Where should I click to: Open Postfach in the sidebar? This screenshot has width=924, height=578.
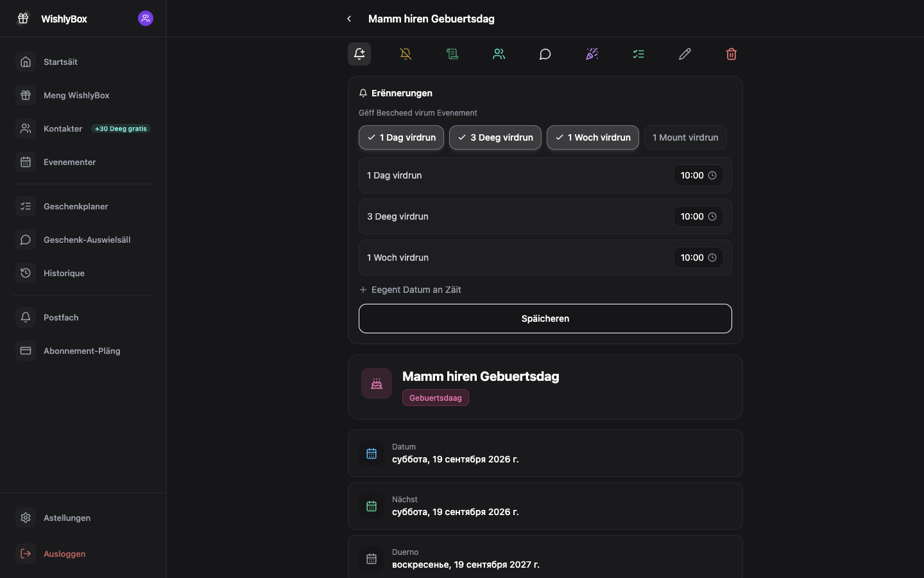point(83,317)
